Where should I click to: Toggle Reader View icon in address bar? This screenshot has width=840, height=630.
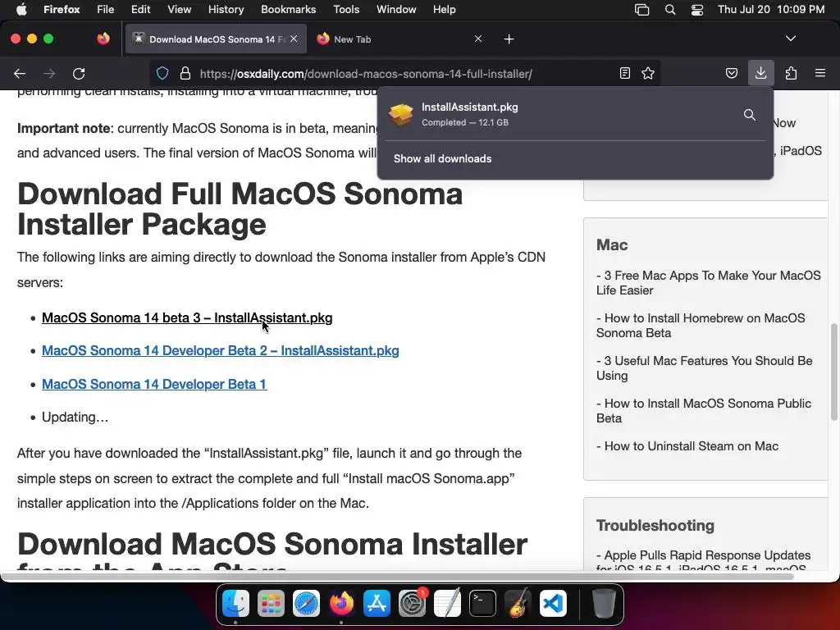[624, 73]
